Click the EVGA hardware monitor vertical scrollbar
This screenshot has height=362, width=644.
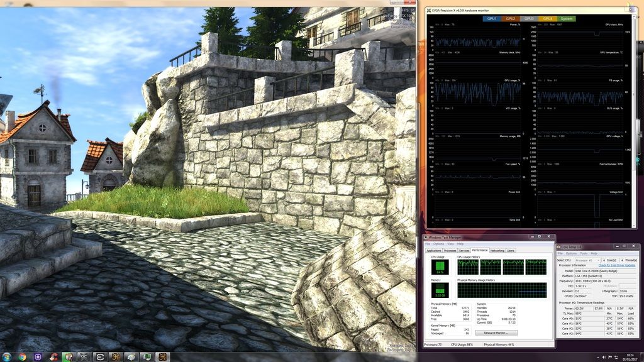pos(634,121)
